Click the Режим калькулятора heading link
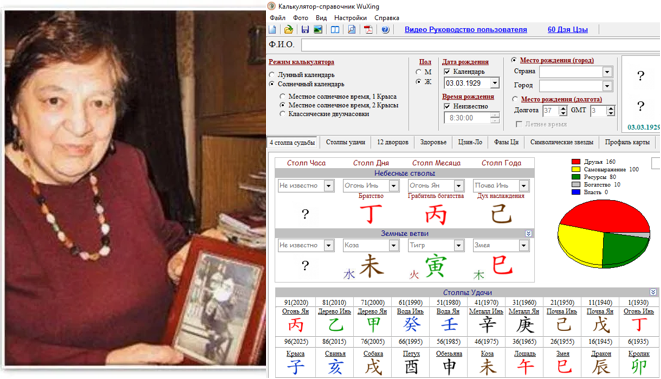 [x=301, y=62]
